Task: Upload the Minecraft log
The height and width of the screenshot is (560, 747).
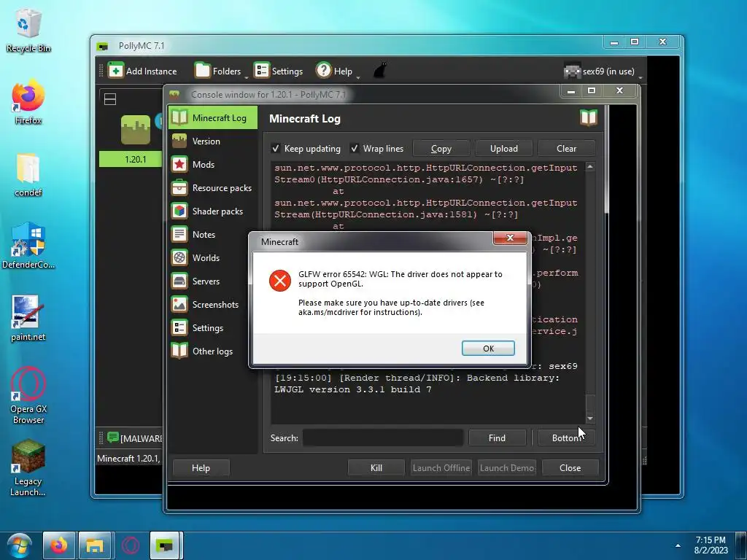Action: pyautogui.click(x=503, y=149)
